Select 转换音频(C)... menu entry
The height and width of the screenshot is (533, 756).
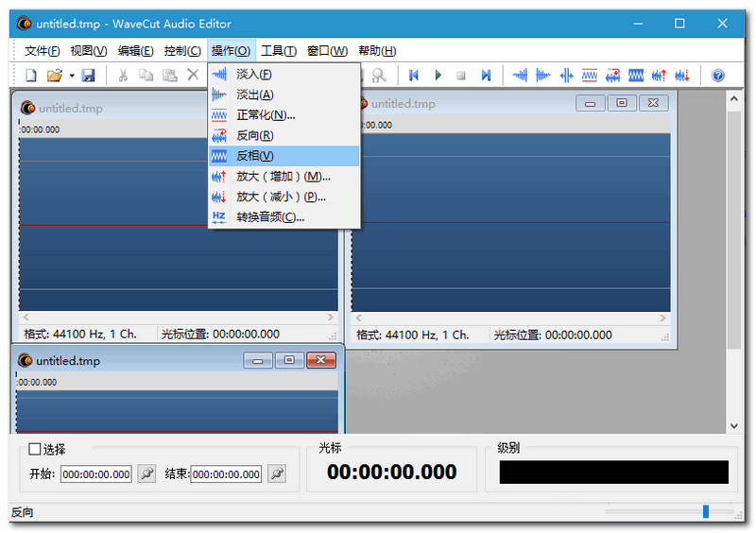click(x=270, y=217)
